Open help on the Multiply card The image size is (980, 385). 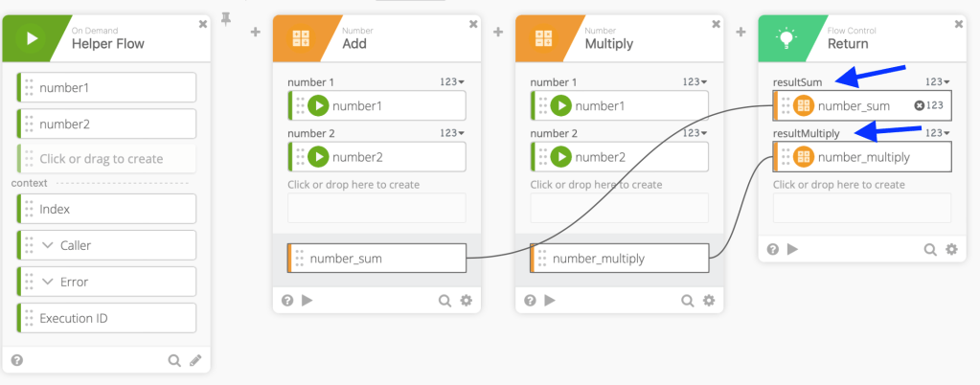tap(530, 300)
